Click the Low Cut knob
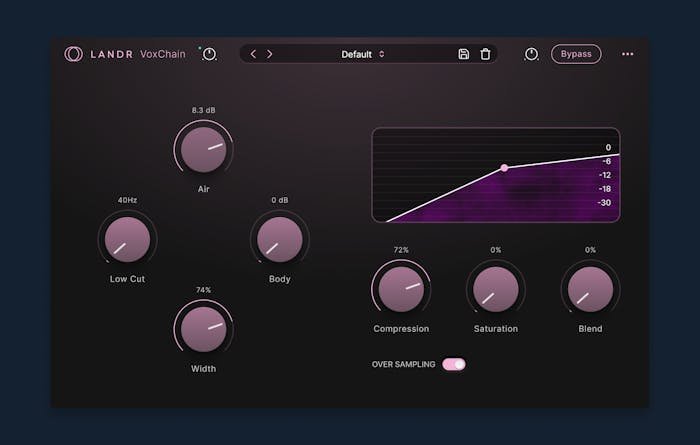 [127, 240]
